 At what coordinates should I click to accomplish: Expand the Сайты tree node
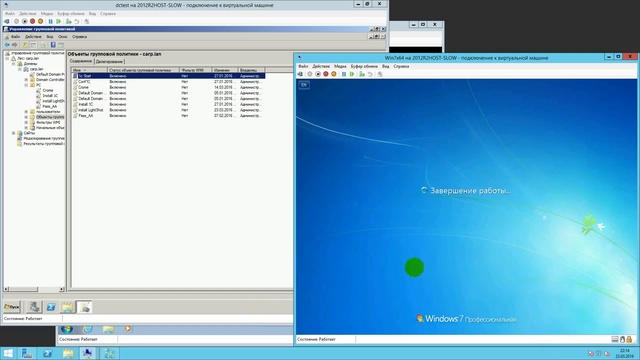click(x=13, y=133)
